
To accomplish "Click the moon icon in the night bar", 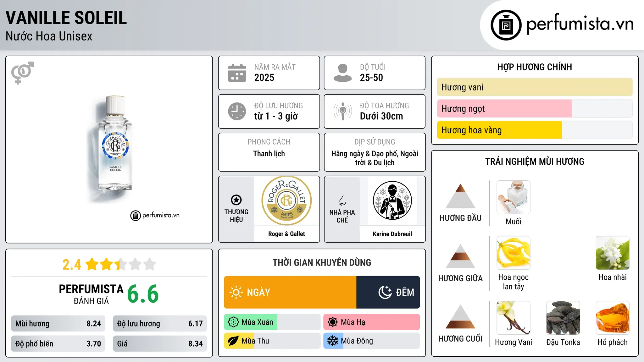I will pyautogui.click(x=385, y=292).
